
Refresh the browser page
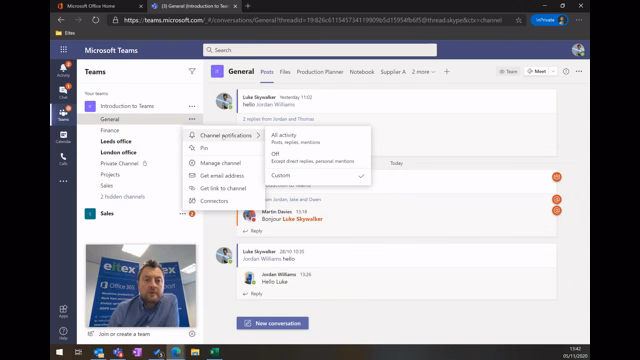[96, 20]
